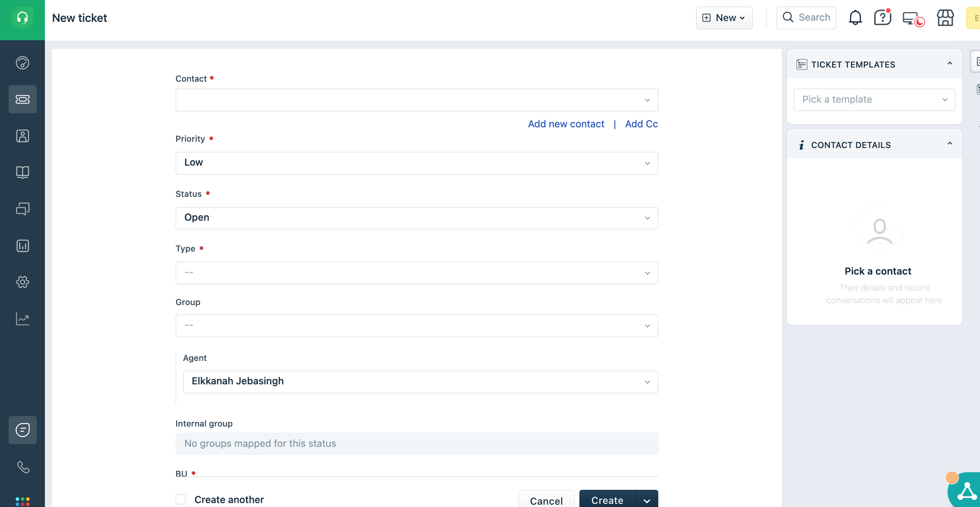This screenshot has height=507, width=980.
Task: Open the Dashboard icon in sidebar
Action: pos(22,62)
